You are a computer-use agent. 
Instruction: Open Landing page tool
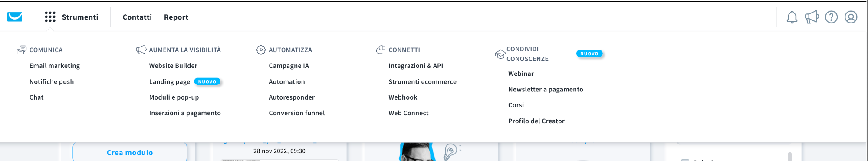click(x=170, y=82)
